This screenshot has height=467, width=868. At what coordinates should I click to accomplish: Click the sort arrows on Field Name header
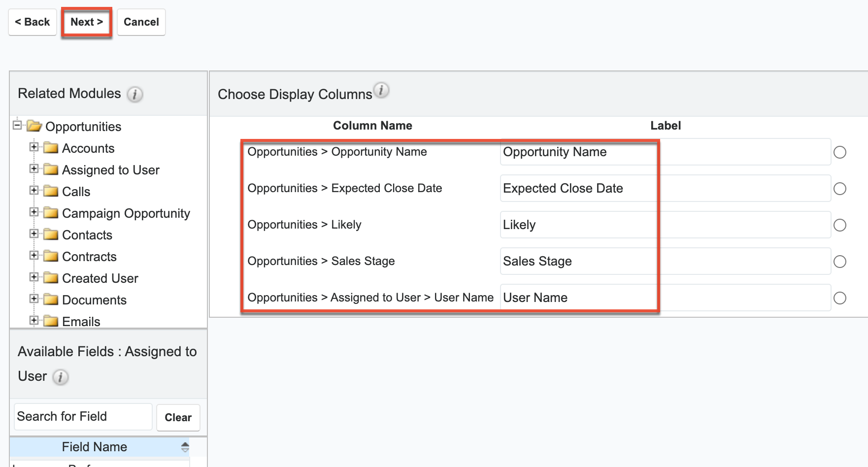[185, 447]
